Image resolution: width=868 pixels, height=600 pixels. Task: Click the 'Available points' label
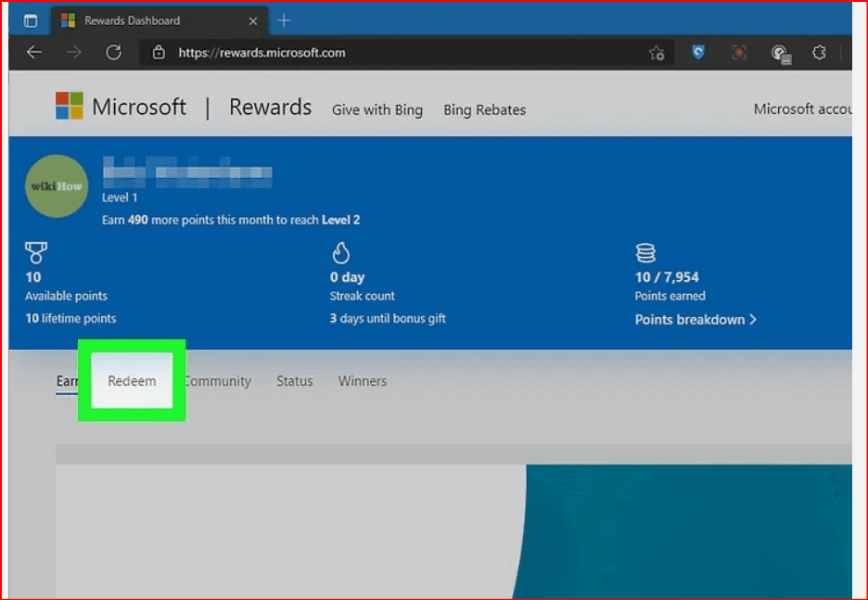coord(67,296)
